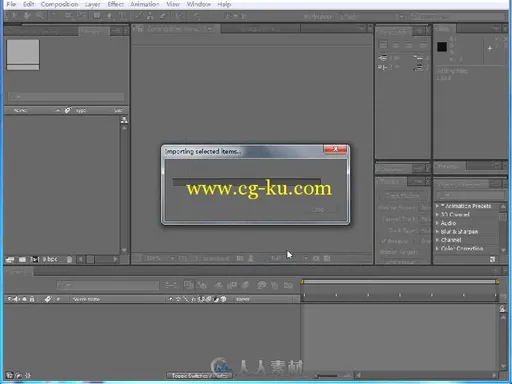Toggle Live Update in timeline

pos(189,285)
